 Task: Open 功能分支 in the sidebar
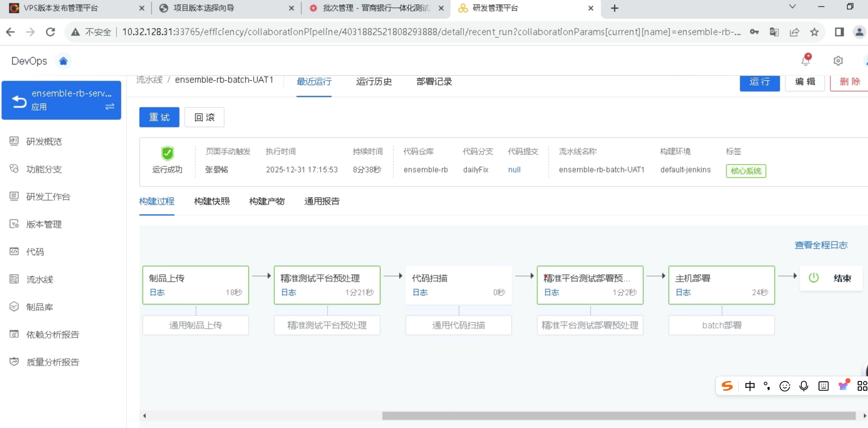pos(44,169)
